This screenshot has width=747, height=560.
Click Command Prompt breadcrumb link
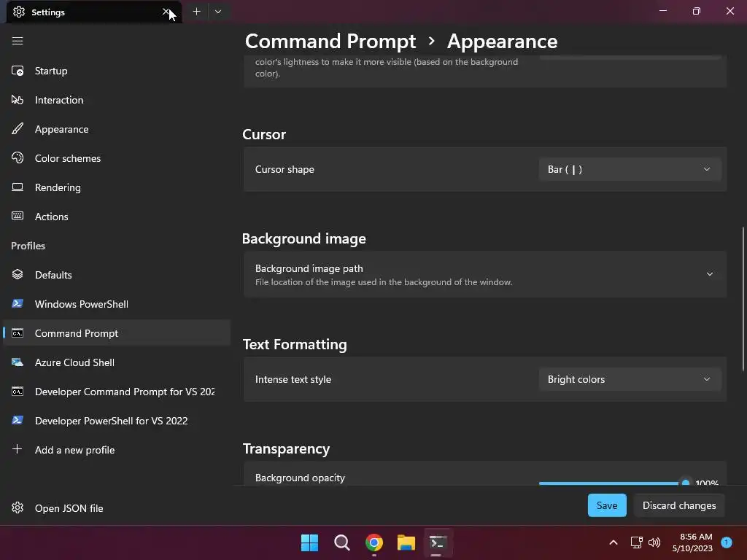coord(330,42)
